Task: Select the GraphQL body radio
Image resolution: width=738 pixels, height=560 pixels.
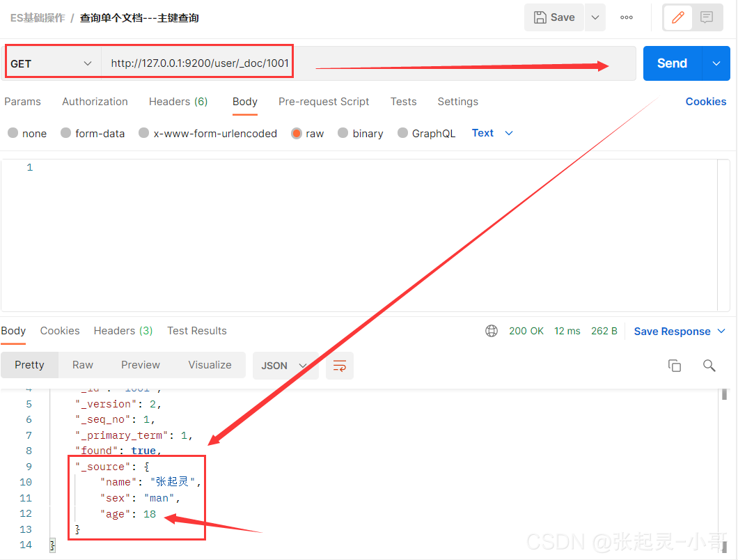Action: [403, 133]
